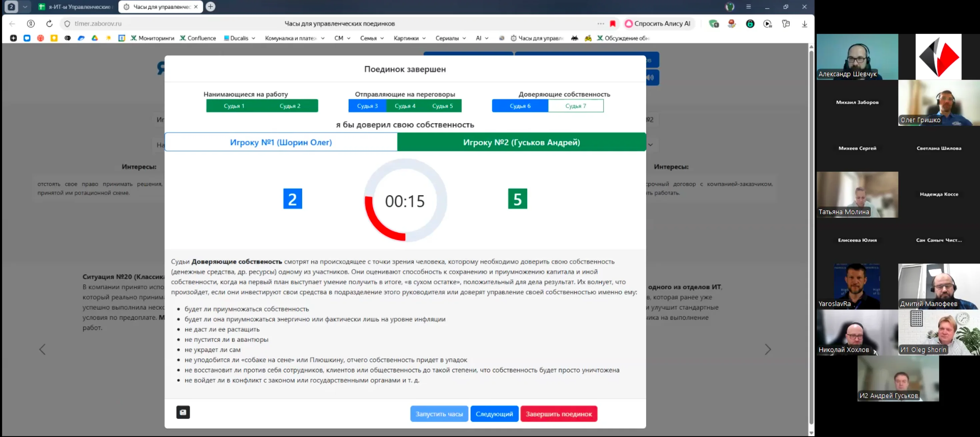Click the Следующий button
This screenshot has height=437, width=980.
click(x=494, y=414)
